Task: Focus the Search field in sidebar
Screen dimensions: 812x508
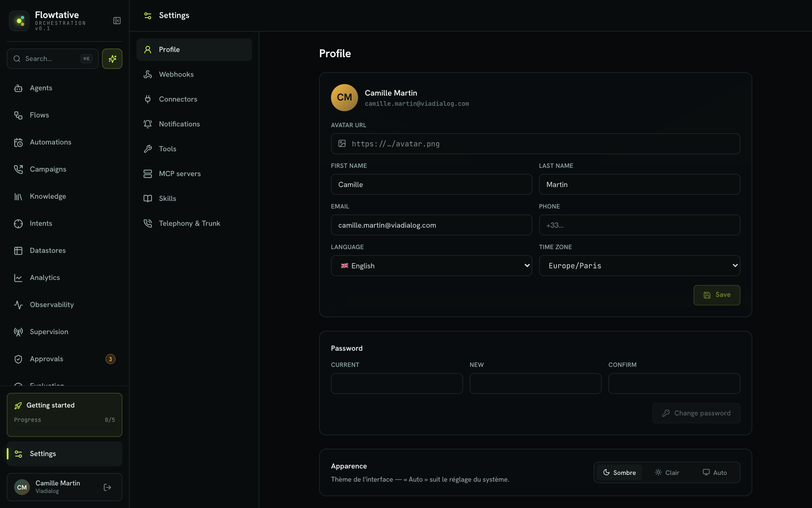Action: coord(53,59)
